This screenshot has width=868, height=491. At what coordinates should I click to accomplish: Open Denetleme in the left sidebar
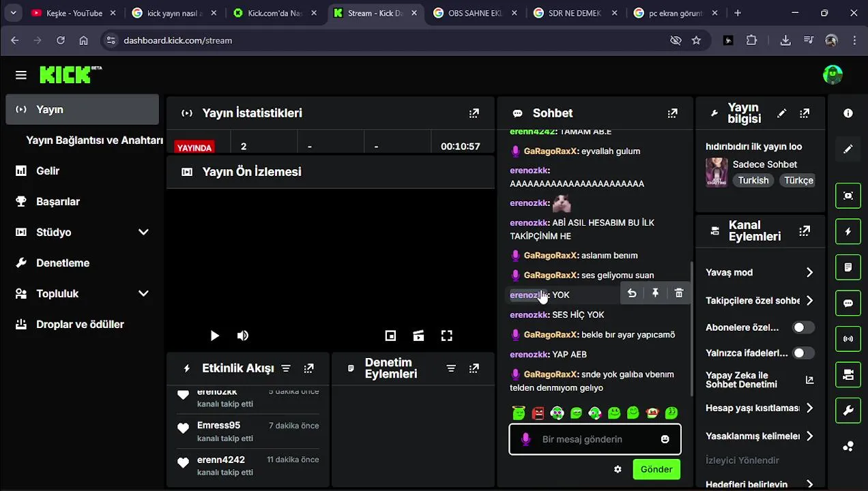[x=82, y=263]
